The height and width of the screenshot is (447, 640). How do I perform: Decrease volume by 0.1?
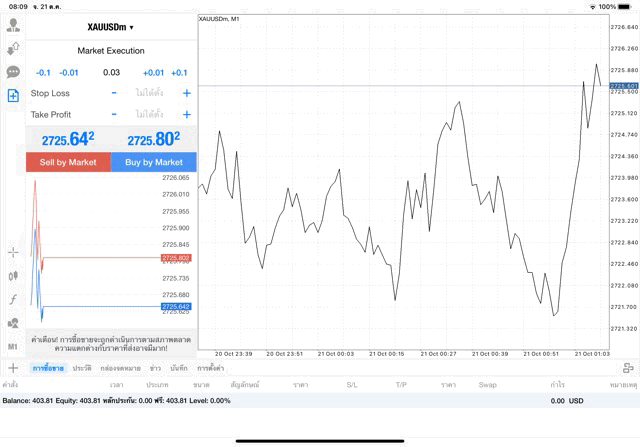43,72
